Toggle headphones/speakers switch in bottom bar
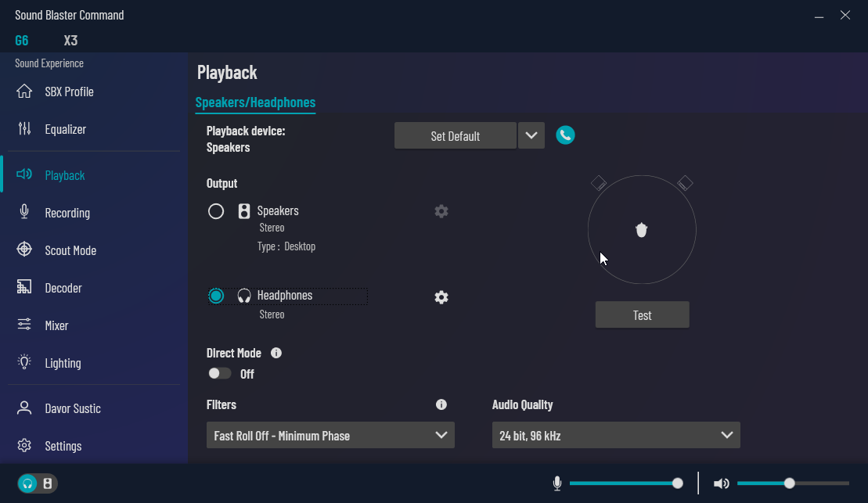The width and height of the screenshot is (868, 503). pyautogui.click(x=38, y=483)
